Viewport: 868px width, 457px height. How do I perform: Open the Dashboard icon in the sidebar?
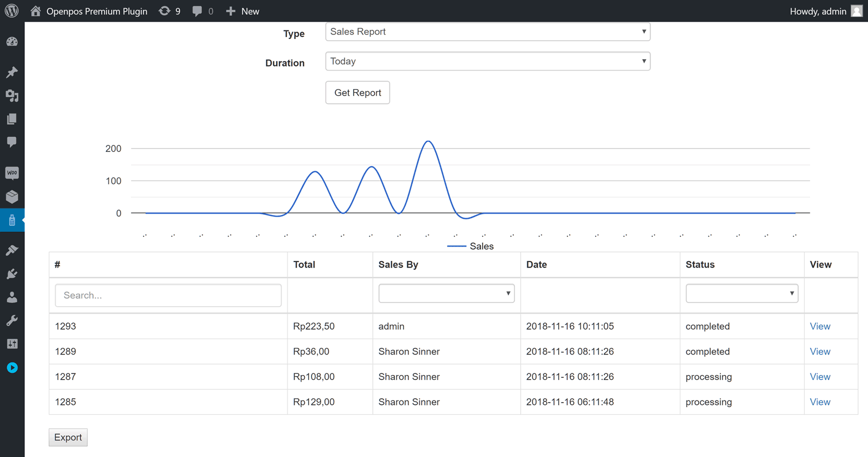[12, 42]
